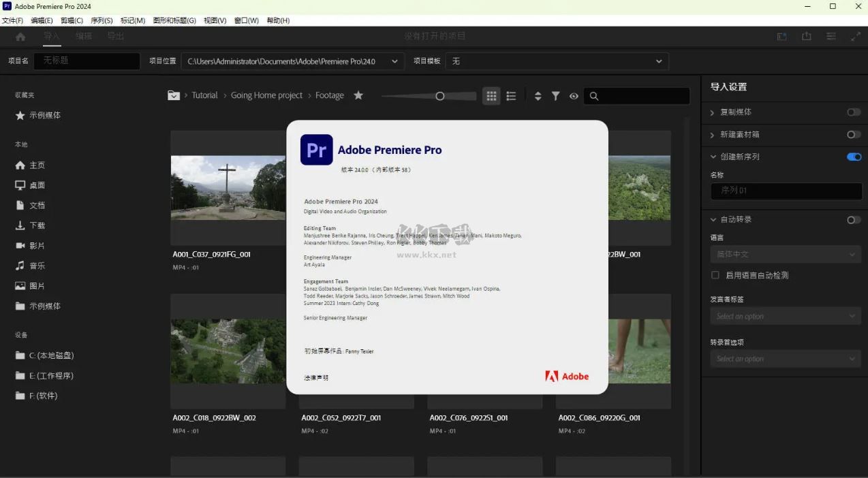This screenshot has height=478, width=868.
Task: Enable the 复制媒体 toggle
Action: click(x=853, y=112)
